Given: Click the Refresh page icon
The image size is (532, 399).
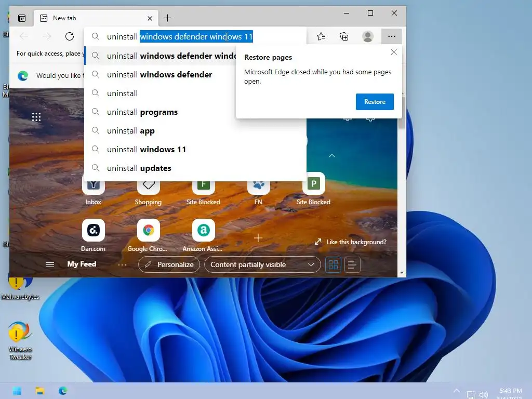Looking at the screenshot, I should (70, 36).
